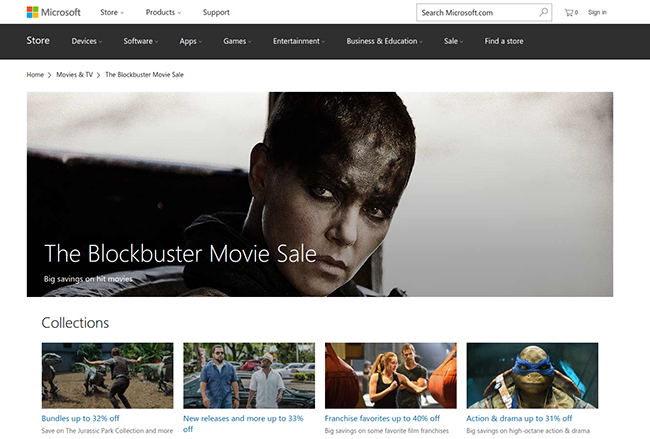This screenshot has width=650, height=439.
Task: Open Bundles up to 32% off link
Action: (80, 418)
